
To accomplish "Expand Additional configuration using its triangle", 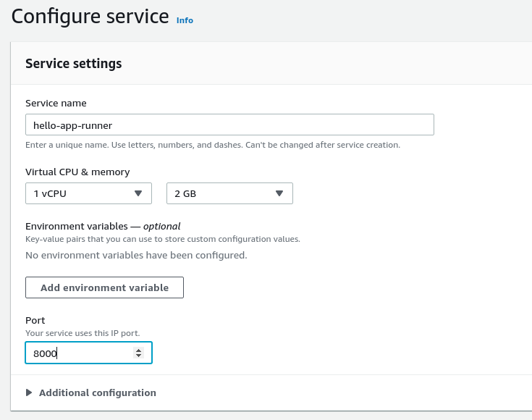I will [x=29, y=392].
